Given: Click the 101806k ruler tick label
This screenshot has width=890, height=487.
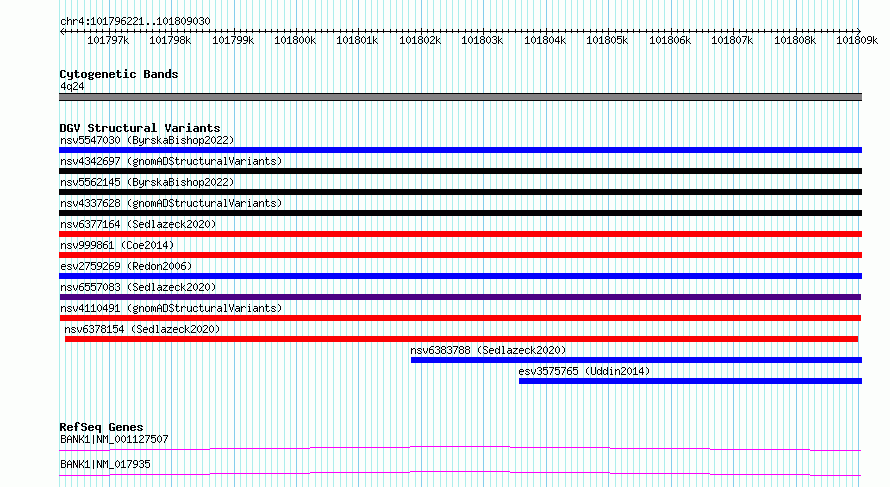Looking at the screenshot, I should (x=670, y=41).
